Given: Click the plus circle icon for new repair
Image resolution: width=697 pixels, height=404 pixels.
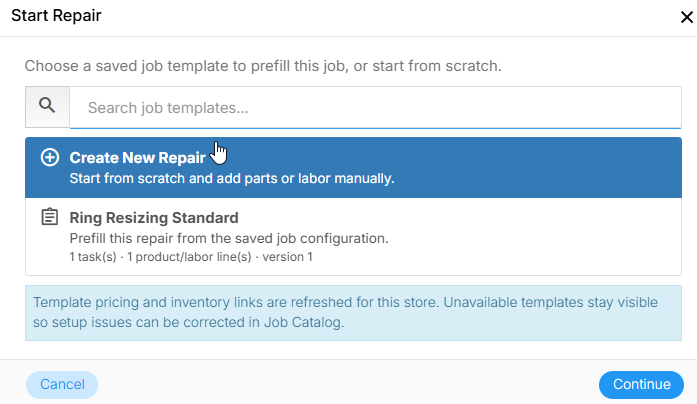Looking at the screenshot, I should [50, 157].
